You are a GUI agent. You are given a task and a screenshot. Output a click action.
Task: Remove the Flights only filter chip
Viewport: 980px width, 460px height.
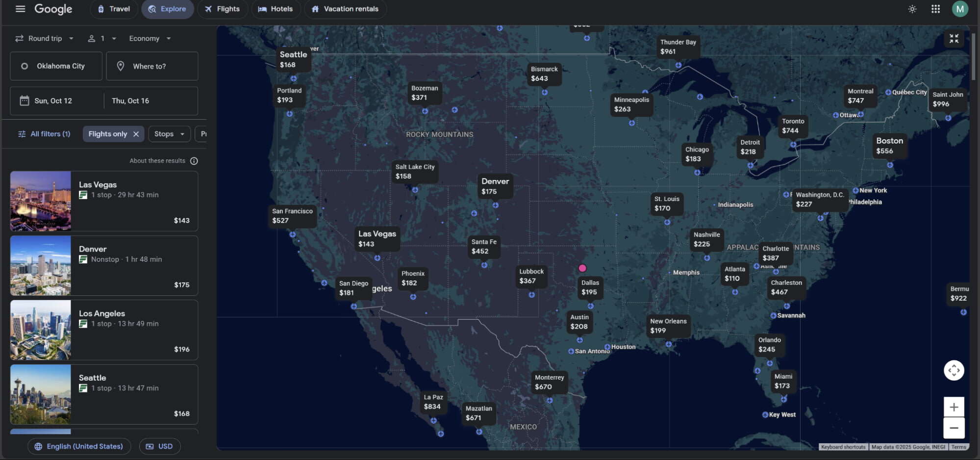coord(136,133)
